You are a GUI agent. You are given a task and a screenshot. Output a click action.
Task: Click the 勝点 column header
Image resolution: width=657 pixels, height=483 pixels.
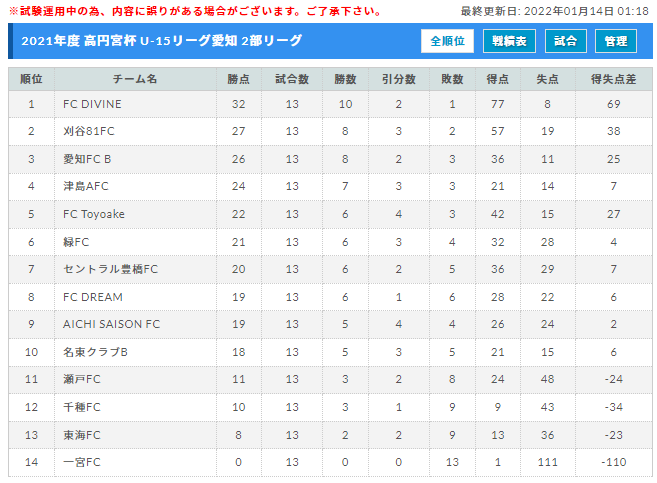pyautogui.click(x=238, y=79)
